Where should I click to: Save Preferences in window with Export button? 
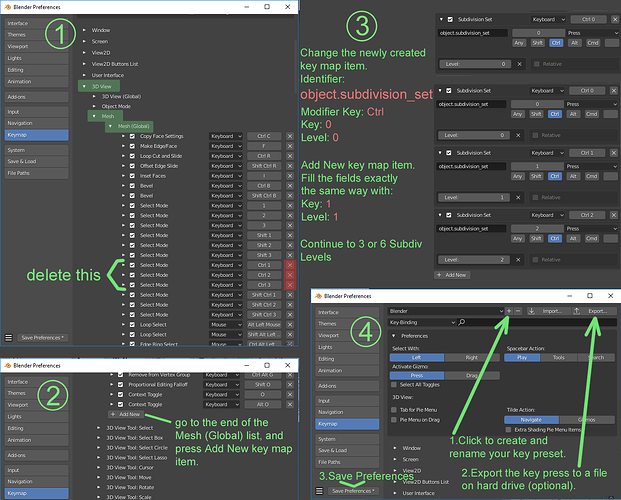pyautogui.click(x=353, y=491)
